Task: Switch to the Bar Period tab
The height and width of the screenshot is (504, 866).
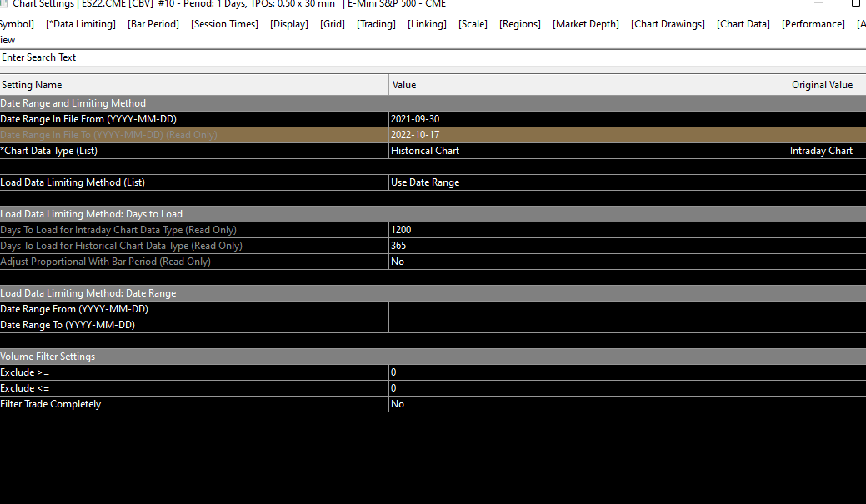Action: pos(153,24)
